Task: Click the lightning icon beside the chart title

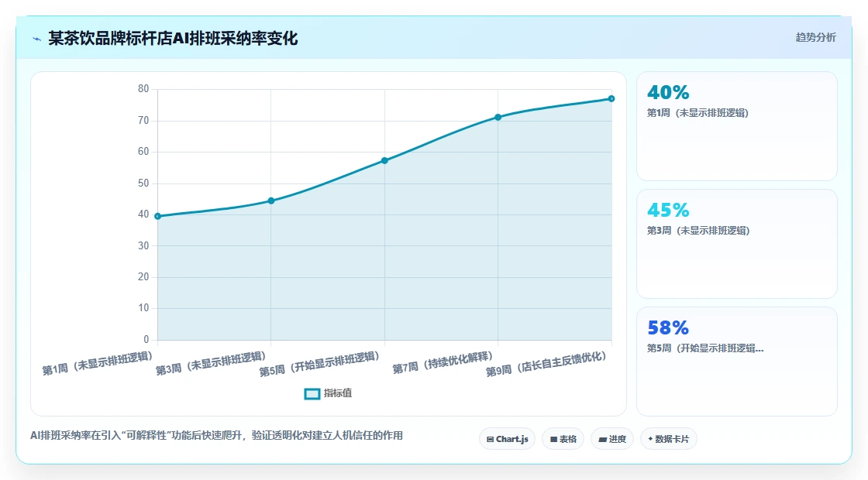Action: click(37, 39)
